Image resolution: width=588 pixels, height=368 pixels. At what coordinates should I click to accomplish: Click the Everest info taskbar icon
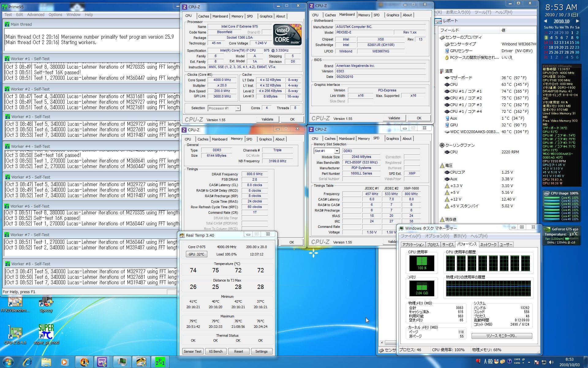84,362
